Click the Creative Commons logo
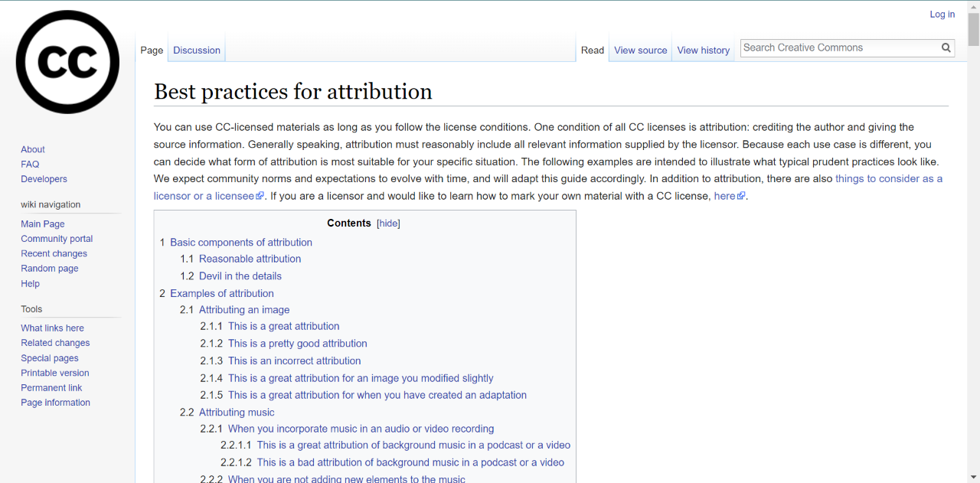Screen dimensions: 980x483 [67, 62]
